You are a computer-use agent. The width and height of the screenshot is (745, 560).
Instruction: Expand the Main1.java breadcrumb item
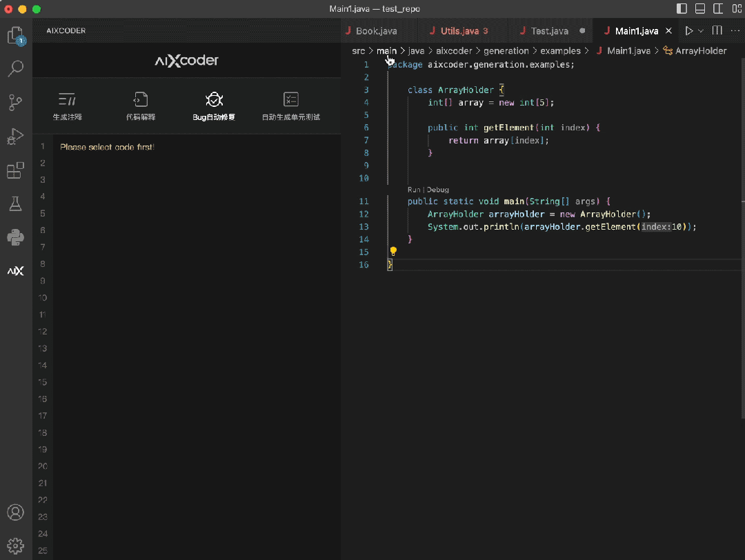coord(624,51)
